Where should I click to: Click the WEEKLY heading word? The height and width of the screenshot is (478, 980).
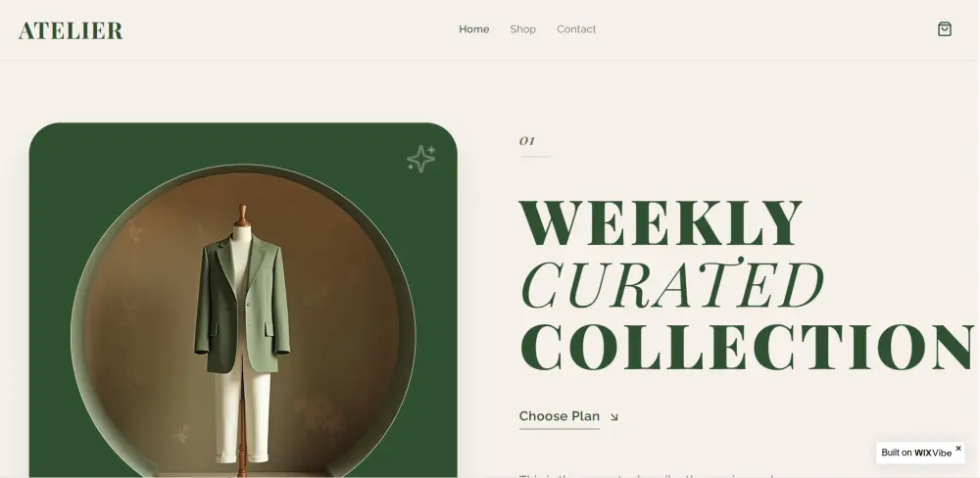[x=661, y=223]
